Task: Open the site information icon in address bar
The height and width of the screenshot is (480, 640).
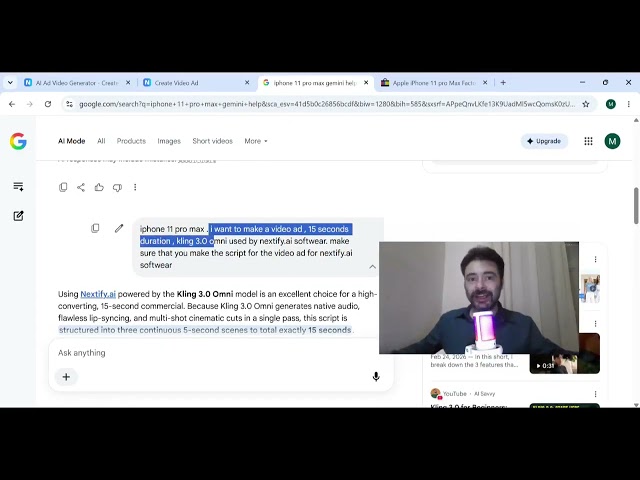Action: click(69, 104)
